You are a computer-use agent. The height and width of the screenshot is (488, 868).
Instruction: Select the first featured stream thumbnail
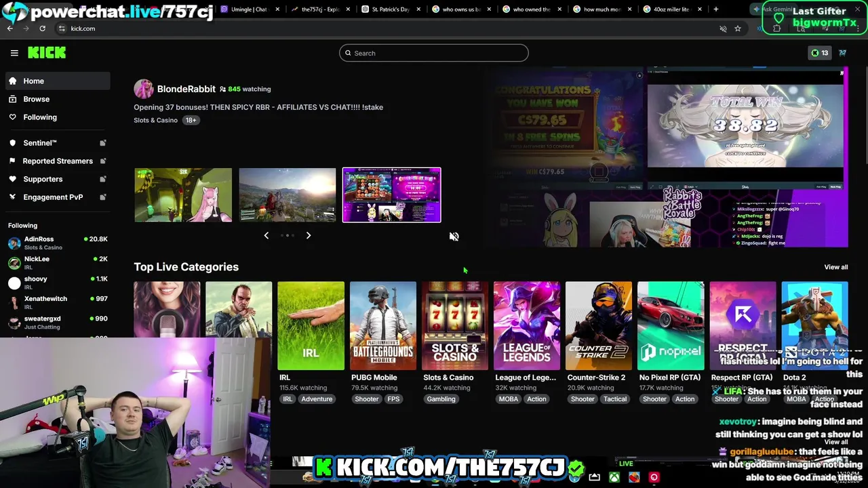pos(183,195)
